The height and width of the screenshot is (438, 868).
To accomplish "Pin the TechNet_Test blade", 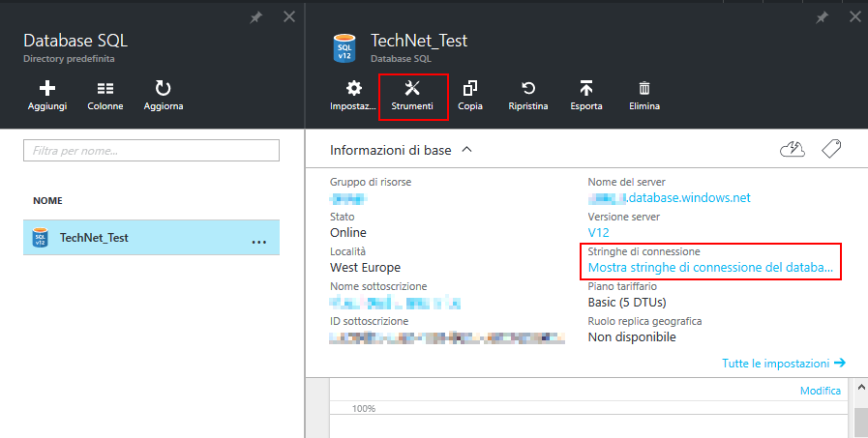I will pyautogui.click(x=823, y=17).
